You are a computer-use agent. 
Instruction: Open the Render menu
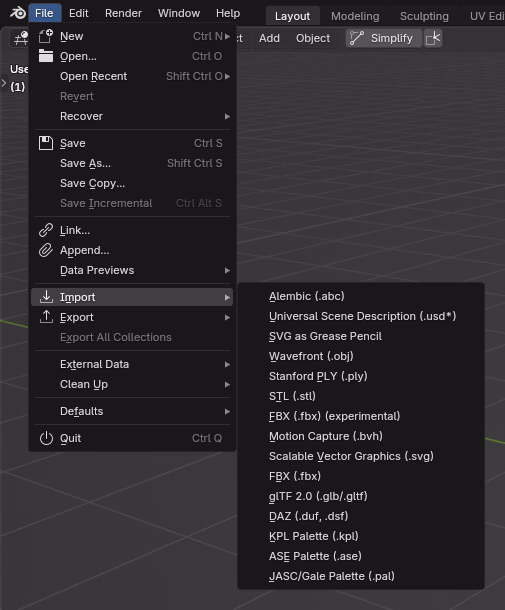coord(123,13)
